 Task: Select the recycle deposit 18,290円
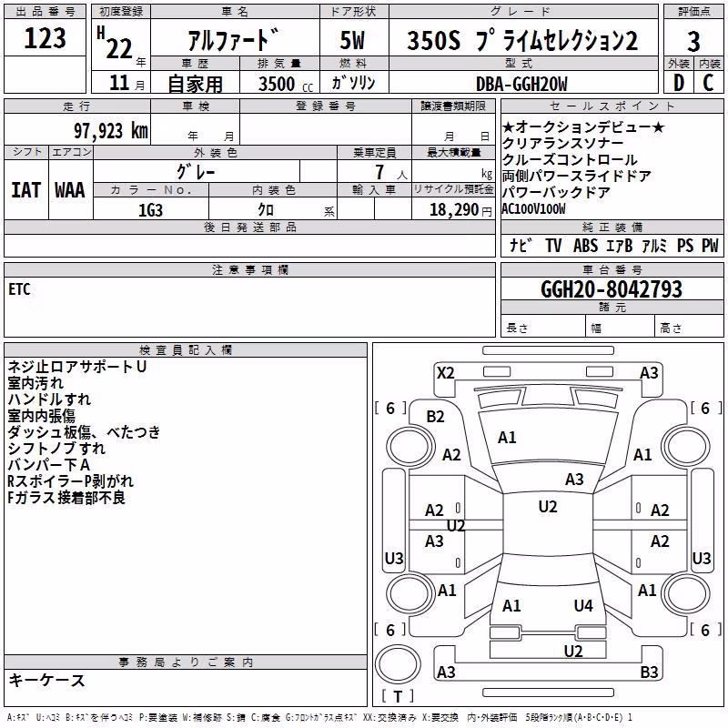(461, 210)
